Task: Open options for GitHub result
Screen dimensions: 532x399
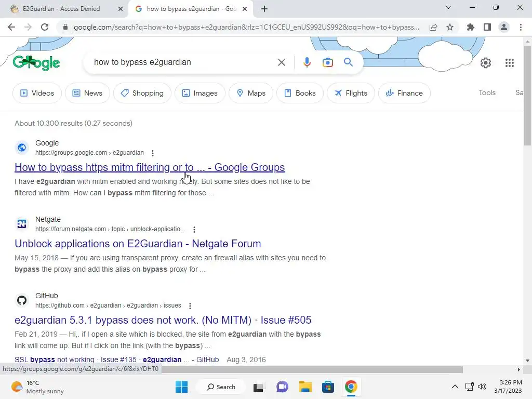Action: (x=190, y=306)
